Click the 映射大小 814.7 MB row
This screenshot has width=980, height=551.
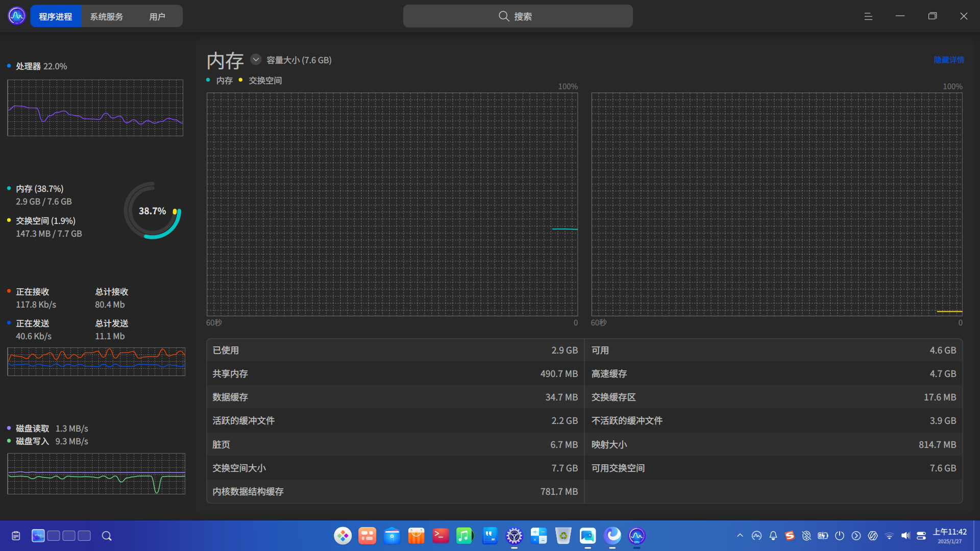click(774, 445)
